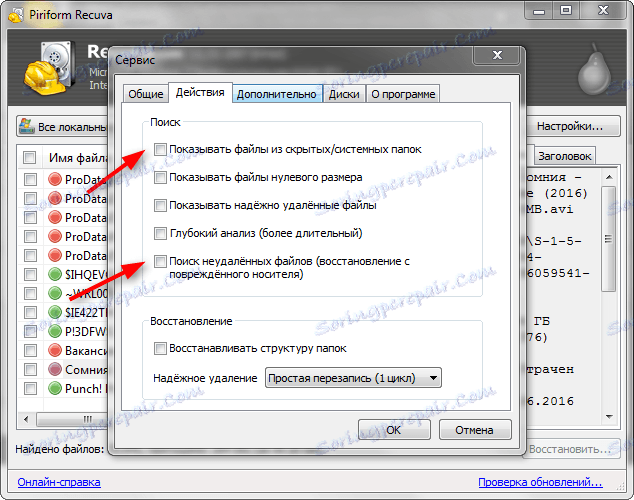The height and width of the screenshot is (500, 634).
Task: Click the Recuva hard hat drive logo
Action: pos(49,68)
